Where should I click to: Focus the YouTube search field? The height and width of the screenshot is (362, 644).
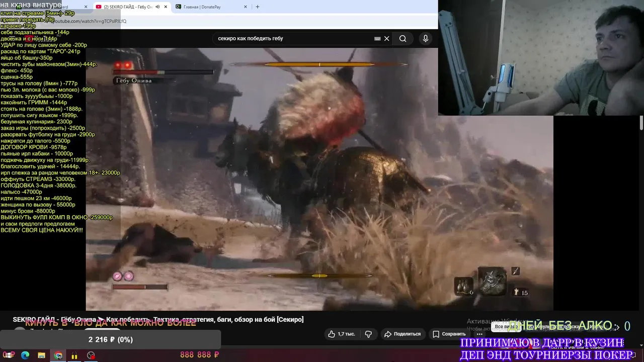(x=294, y=38)
